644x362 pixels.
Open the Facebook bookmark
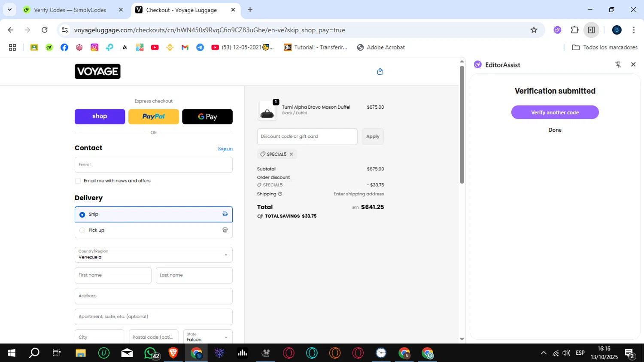pos(64,47)
